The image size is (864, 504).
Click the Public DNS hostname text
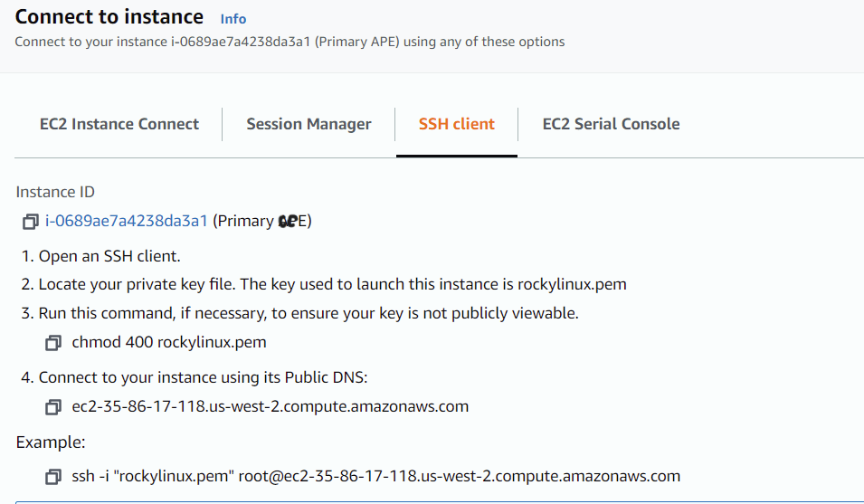(271, 406)
